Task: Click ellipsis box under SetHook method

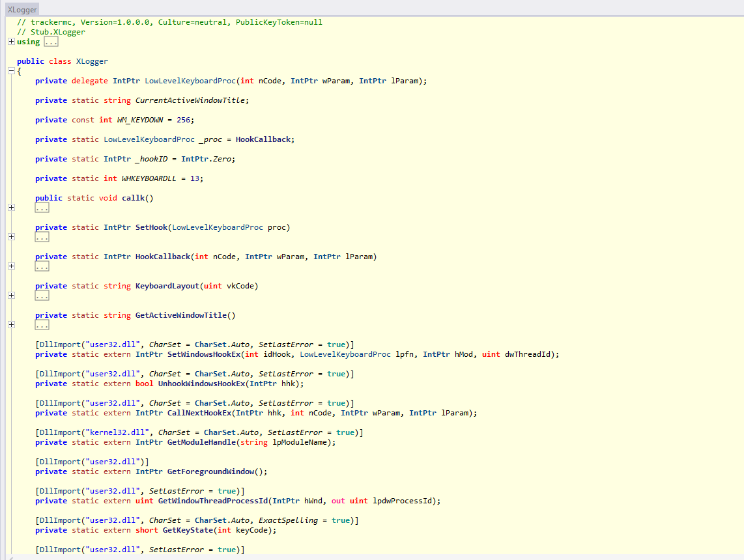Action: 42,238
